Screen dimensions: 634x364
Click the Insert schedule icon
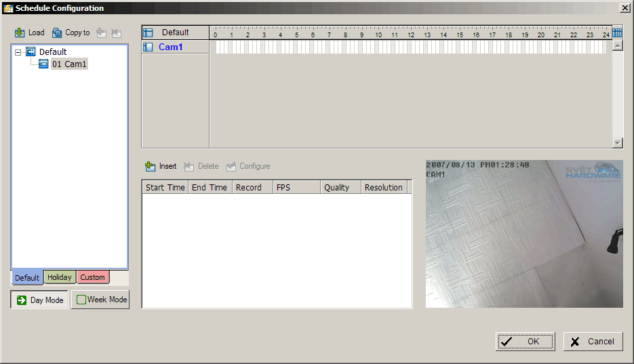pyautogui.click(x=150, y=166)
